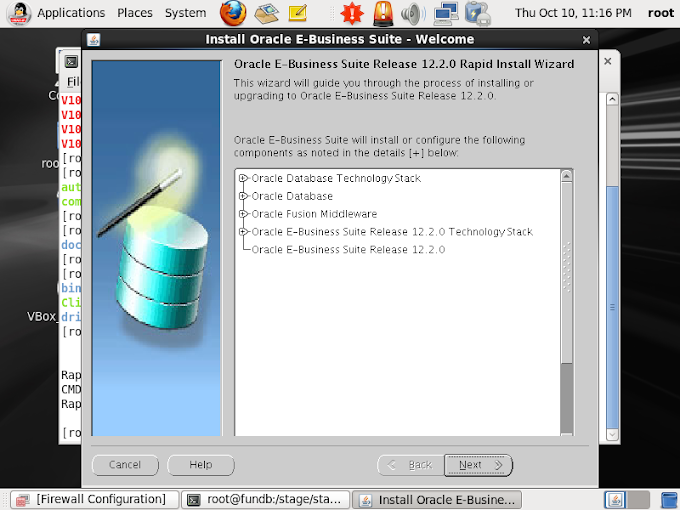Click the Back button
This screenshot has height=510, width=680.
411,465
